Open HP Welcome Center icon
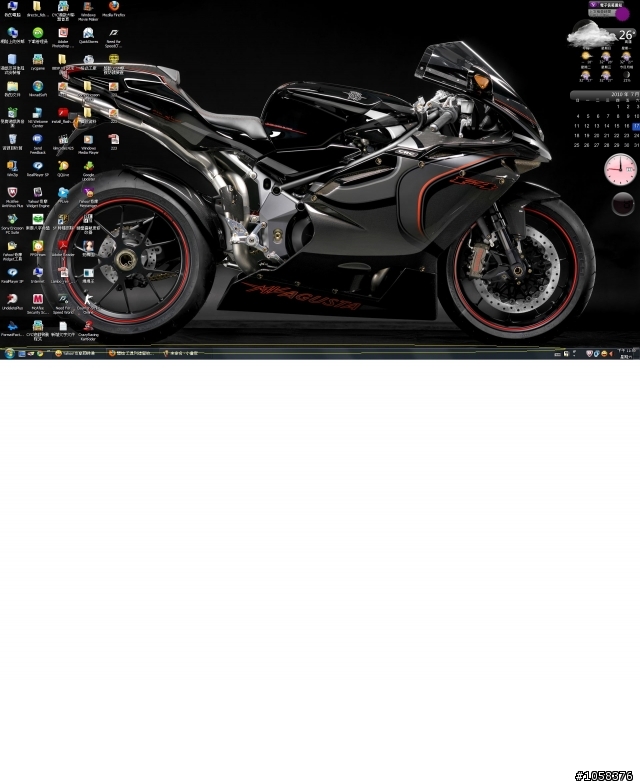This screenshot has width=640, height=784. (38, 118)
